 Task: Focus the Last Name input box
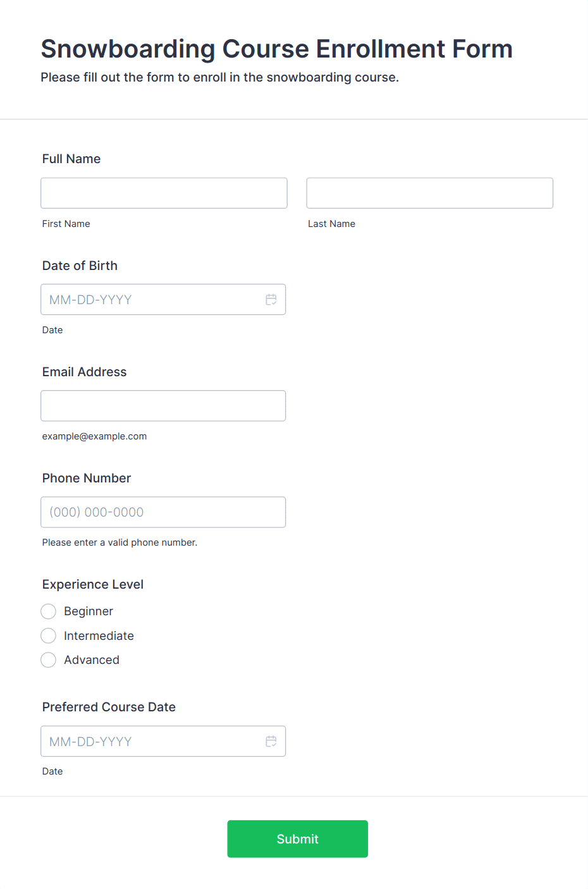(x=429, y=193)
